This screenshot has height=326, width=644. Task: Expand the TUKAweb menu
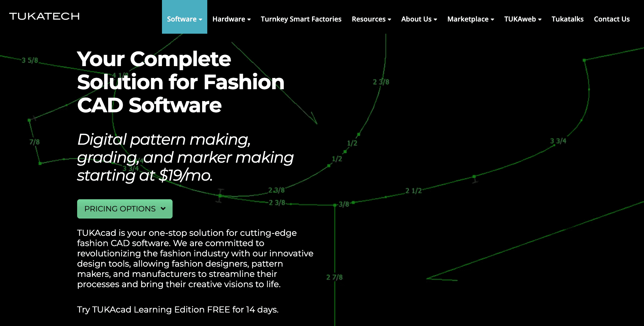[523, 19]
